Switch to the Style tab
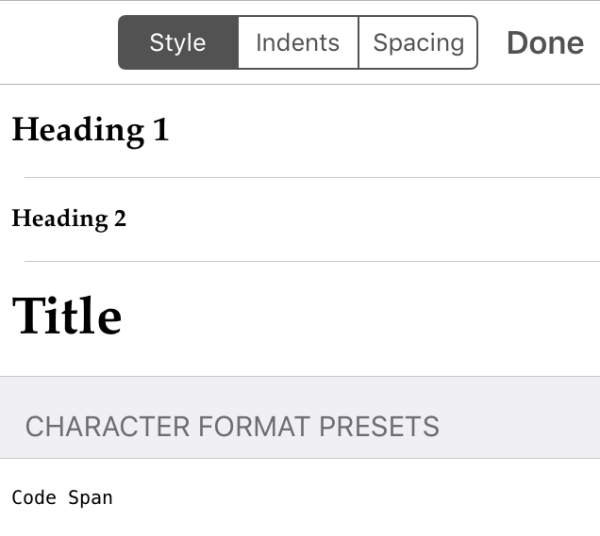The width and height of the screenshot is (600, 536). 178,43
